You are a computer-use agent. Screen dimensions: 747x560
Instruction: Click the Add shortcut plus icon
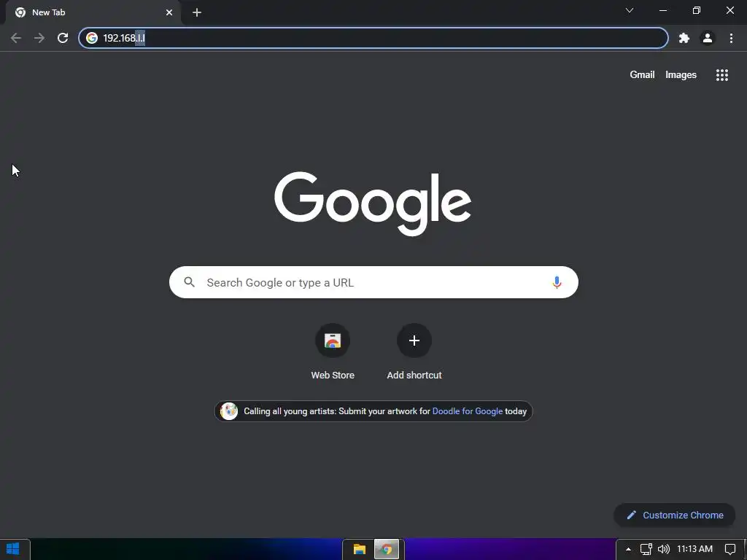tap(414, 341)
